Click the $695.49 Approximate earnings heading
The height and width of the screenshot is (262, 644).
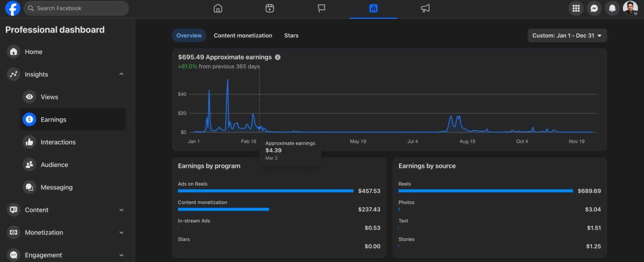click(x=225, y=57)
